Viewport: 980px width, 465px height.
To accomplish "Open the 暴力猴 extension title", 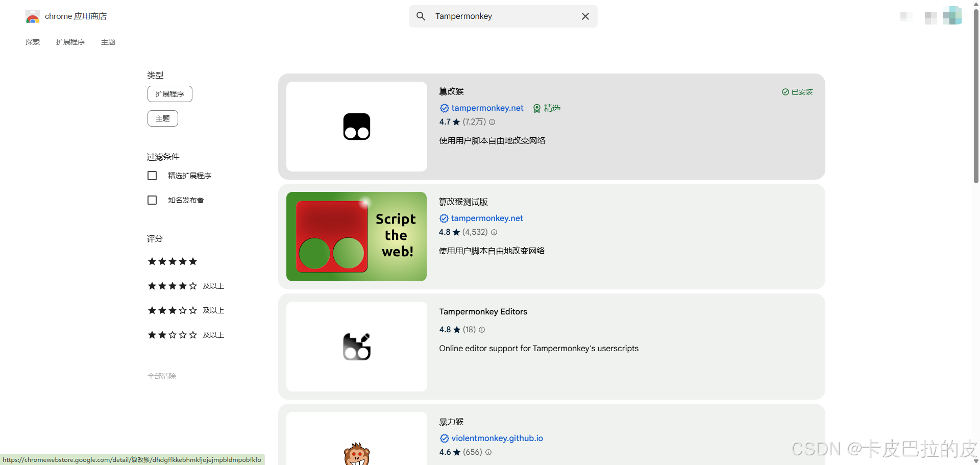I will coord(452,422).
